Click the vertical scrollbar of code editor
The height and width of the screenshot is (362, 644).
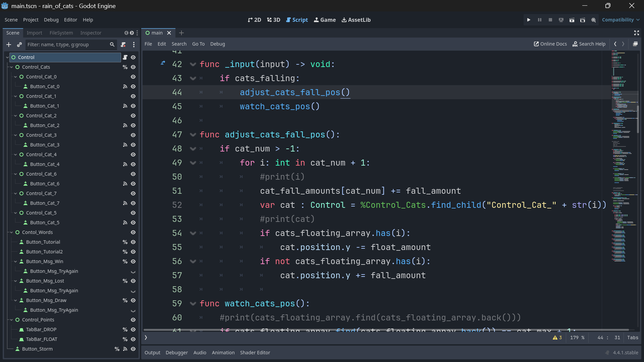(x=638, y=119)
